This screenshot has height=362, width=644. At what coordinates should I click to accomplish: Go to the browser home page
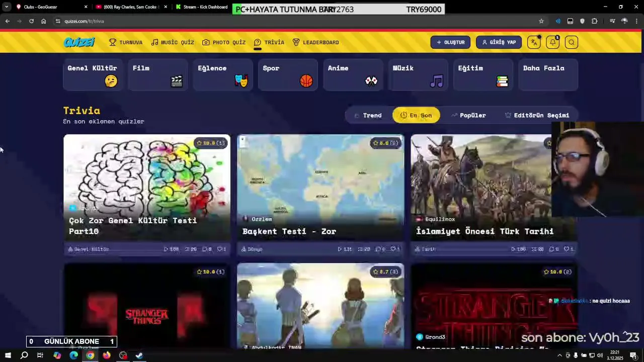43,21
